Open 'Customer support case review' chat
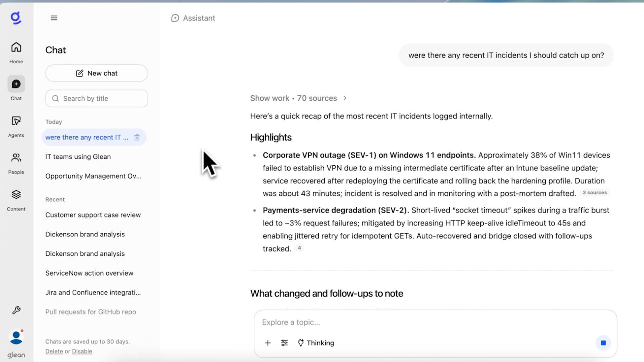Viewport: 644px width, 362px height. point(93,215)
